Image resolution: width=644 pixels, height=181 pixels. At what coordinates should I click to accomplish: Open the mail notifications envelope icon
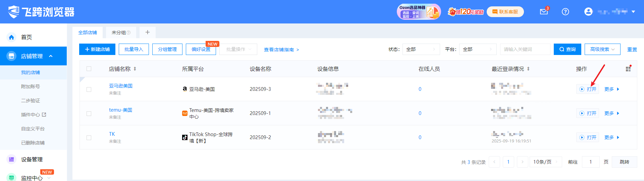(544, 12)
